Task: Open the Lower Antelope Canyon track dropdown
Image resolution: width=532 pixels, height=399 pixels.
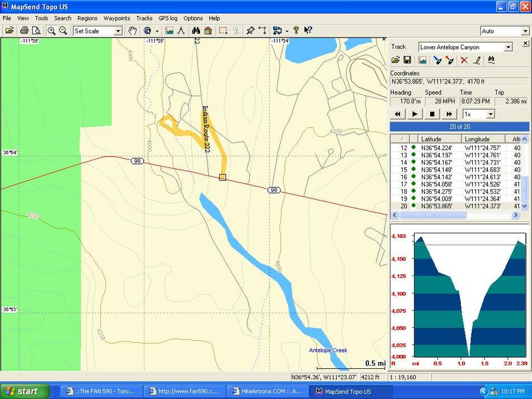Action: (508, 47)
